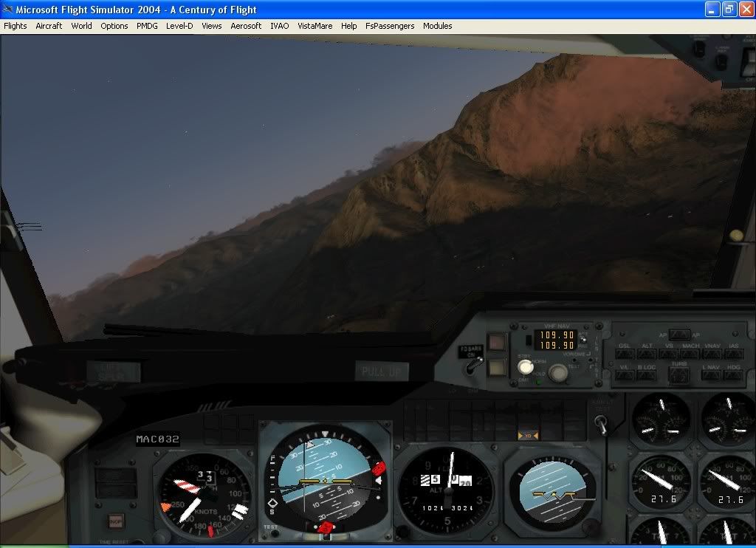This screenshot has width=756, height=548.
Task: Click the grey VHF NAV frequency knob
Action: [x=559, y=373]
